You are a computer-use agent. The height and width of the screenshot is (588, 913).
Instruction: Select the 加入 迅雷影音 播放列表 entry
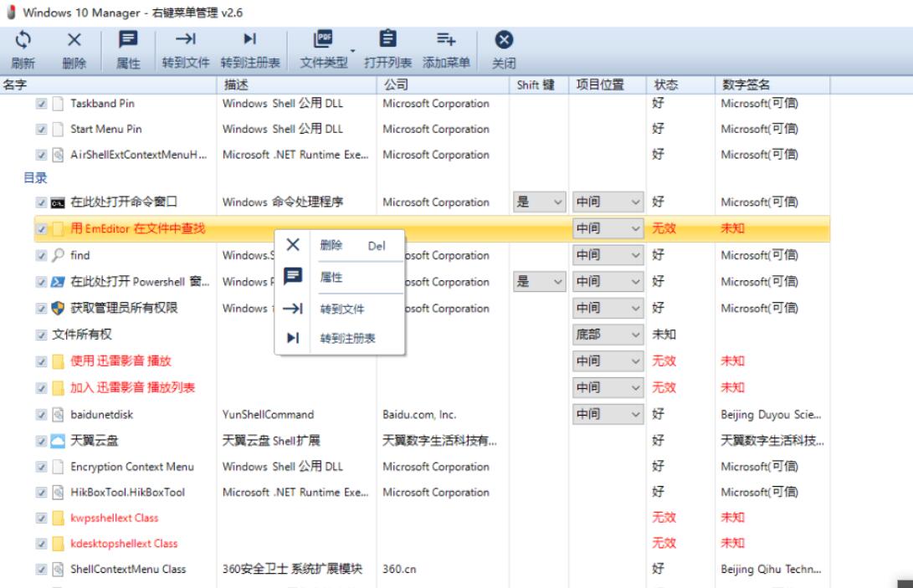pos(132,388)
